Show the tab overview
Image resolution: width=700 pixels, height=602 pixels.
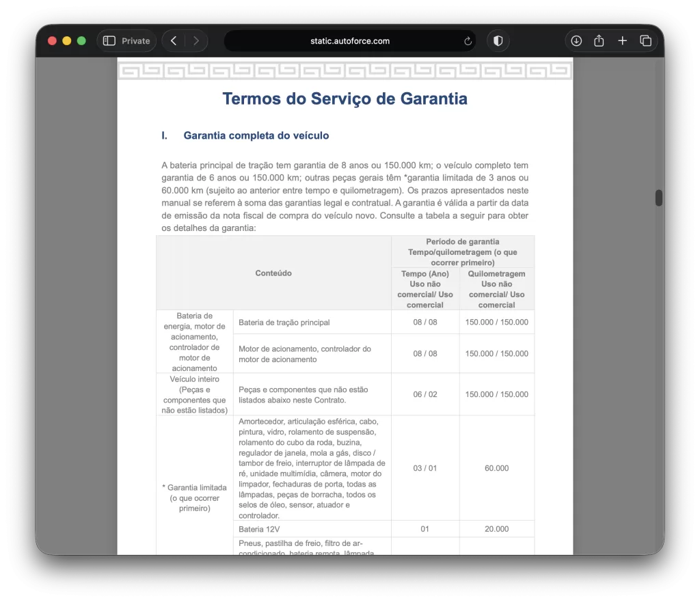(x=645, y=41)
